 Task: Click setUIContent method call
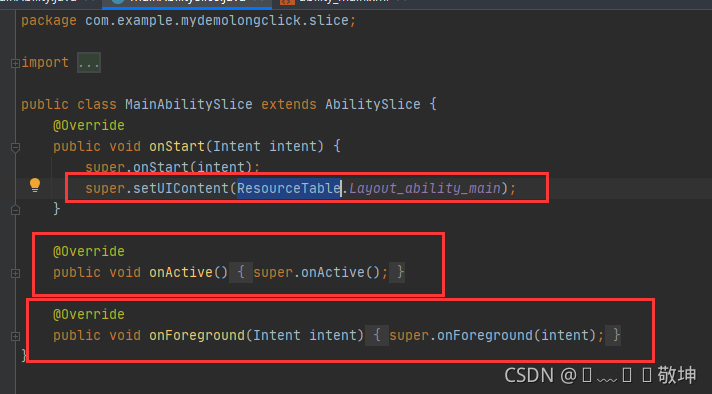point(181,188)
